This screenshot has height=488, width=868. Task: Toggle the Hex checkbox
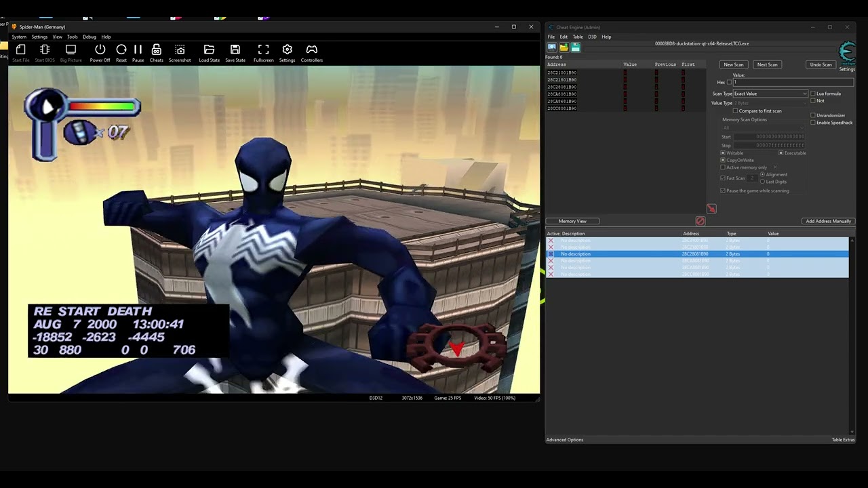click(729, 83)
